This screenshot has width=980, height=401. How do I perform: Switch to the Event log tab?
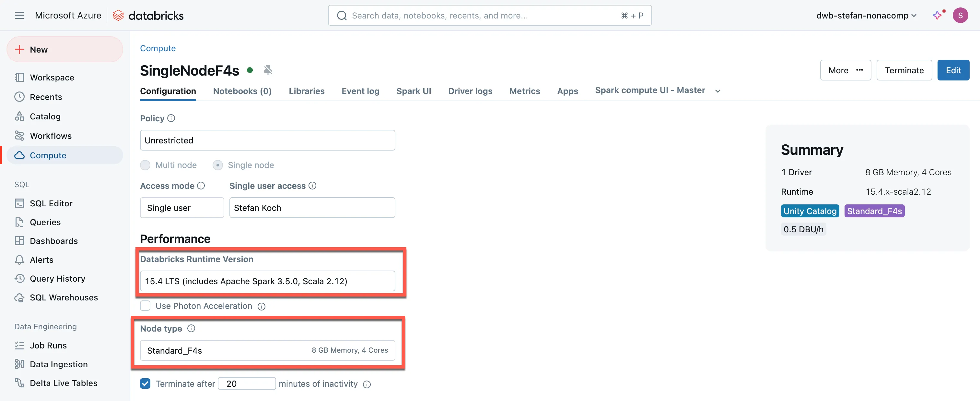click(x=360, y=91)
